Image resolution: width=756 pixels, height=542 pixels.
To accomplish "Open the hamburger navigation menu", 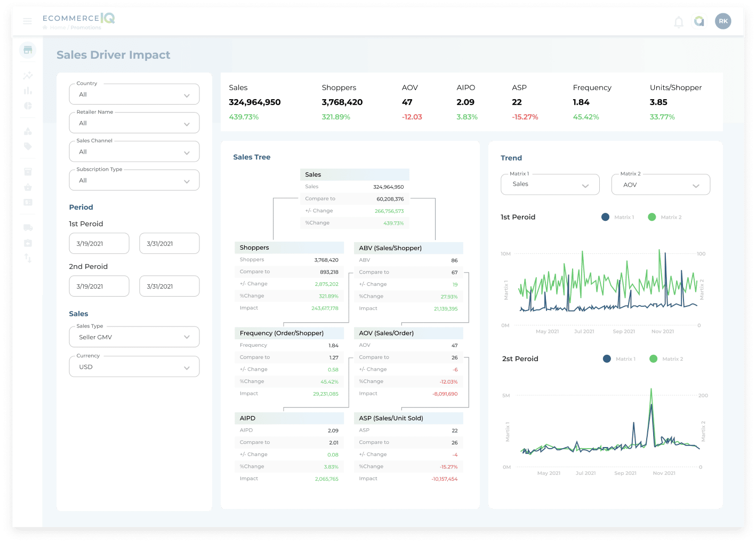I will 27,21.
